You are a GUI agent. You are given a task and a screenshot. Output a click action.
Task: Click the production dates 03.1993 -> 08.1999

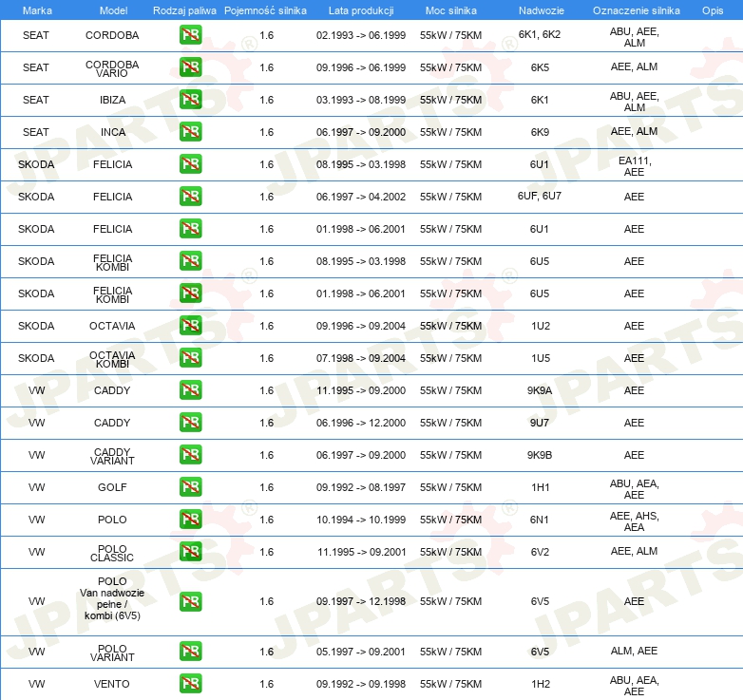click(361, 100)
